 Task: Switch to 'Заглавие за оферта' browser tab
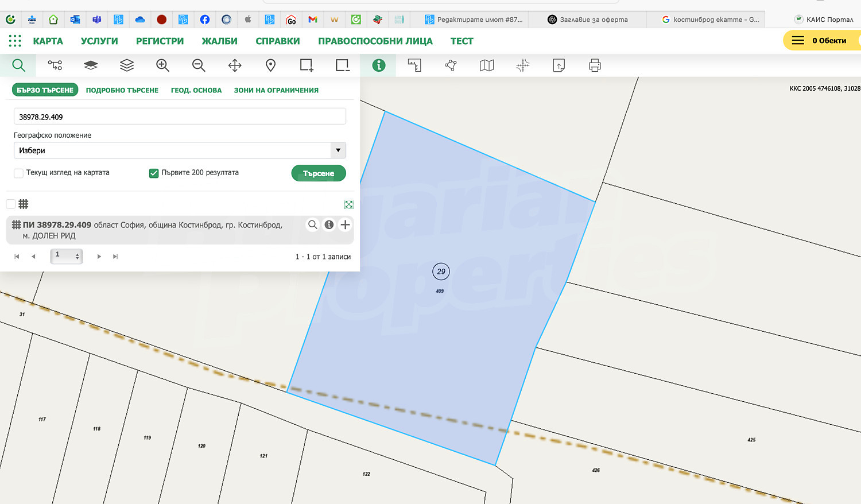(588, 20)
